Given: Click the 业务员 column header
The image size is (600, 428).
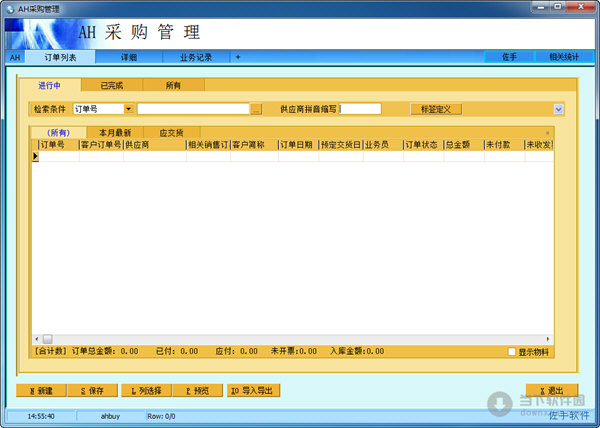Looking at the screenshot, I should tap(383, 145).
